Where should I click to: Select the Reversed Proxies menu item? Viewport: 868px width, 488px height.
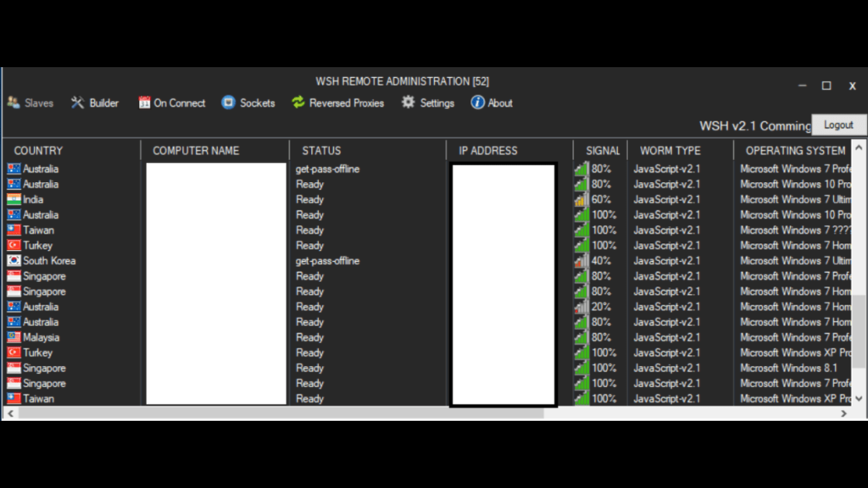pos(337,103)
